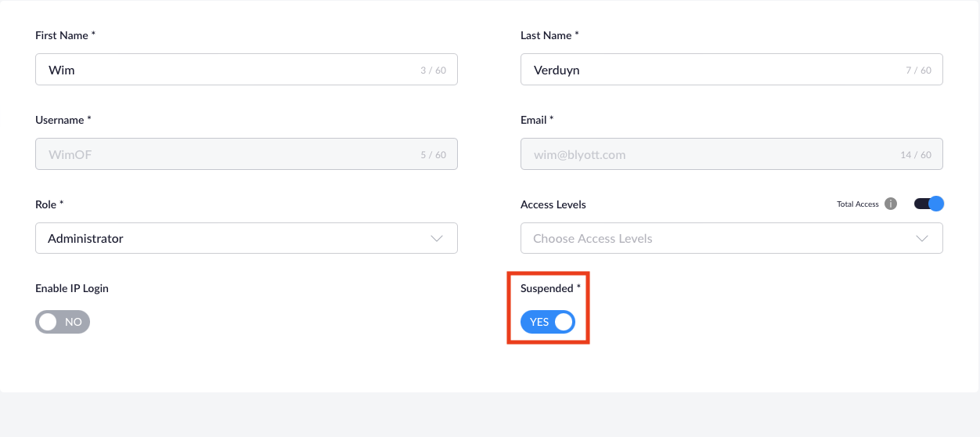Click the Email counter 14 / 60
This screenshot has width=980, height=437.
916,155
